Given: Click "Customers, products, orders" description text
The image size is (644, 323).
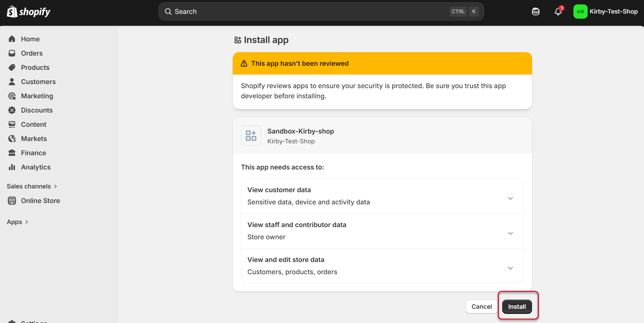Looking at the screenshot, I should click(x=292, y=272).
